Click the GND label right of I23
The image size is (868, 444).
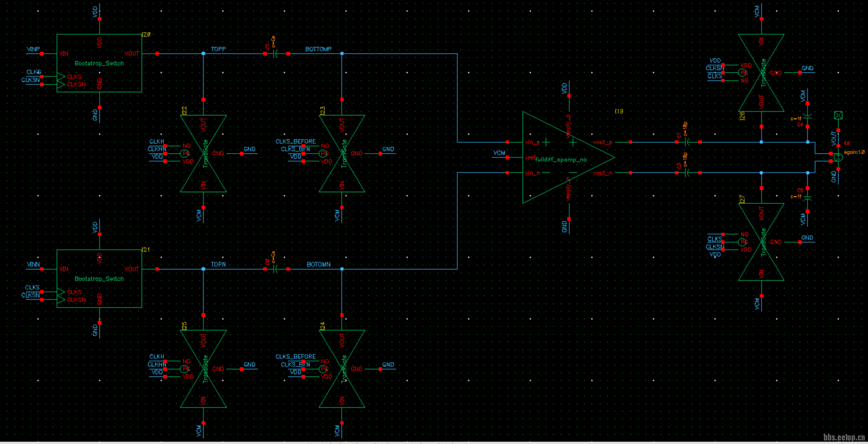coord(388,149)
